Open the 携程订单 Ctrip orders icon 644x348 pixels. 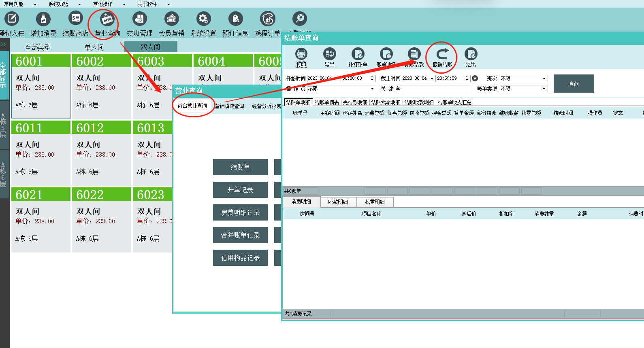point(268,19)
